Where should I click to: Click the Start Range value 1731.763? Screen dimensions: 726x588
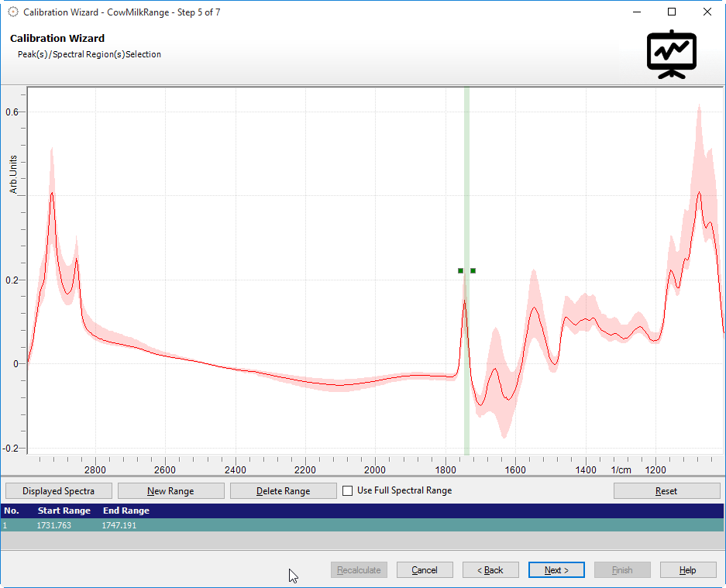coord(53,525)
